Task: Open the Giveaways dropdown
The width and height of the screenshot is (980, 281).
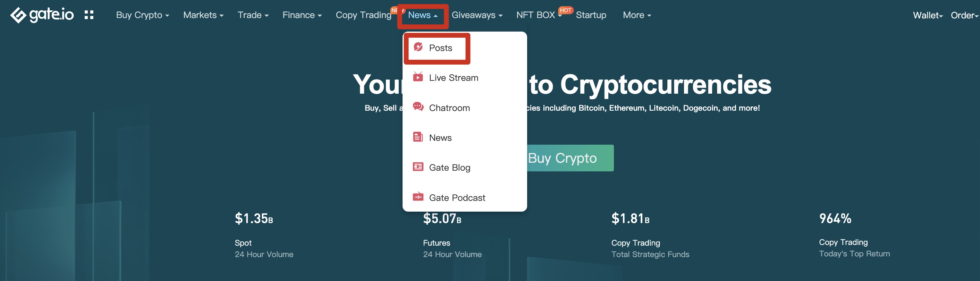Action: (x=477, y=15)
